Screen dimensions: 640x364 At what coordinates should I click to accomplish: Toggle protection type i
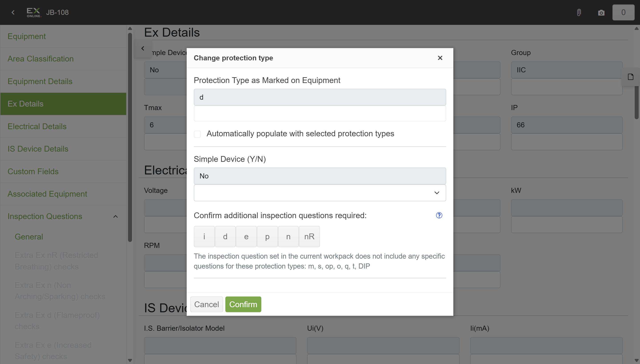(204, 237)
